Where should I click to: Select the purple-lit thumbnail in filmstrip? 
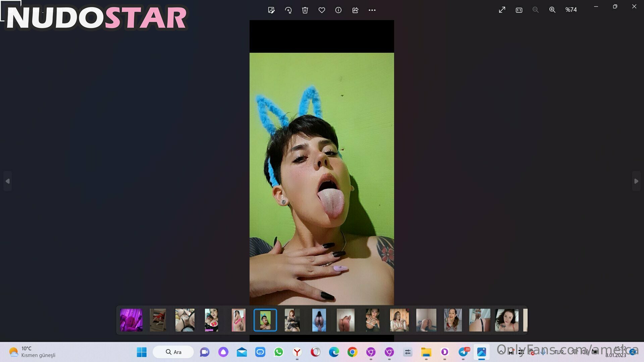[x=131, y=320]
